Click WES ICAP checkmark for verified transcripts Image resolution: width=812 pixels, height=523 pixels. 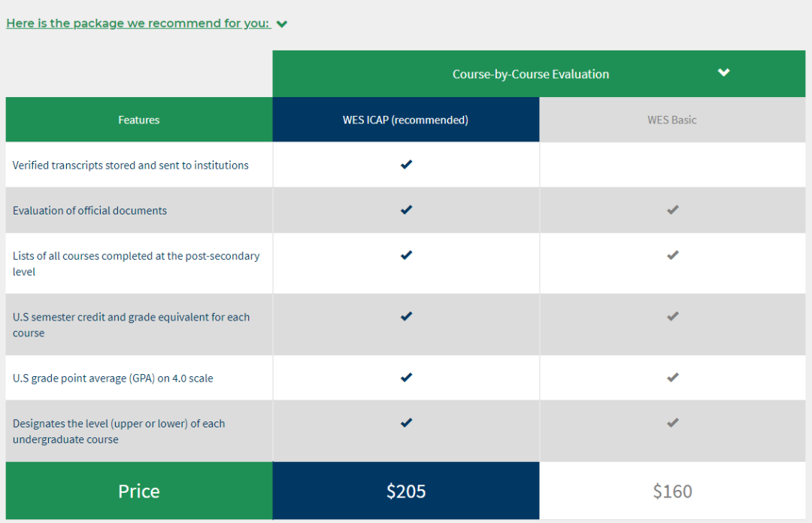coord(406,164)
